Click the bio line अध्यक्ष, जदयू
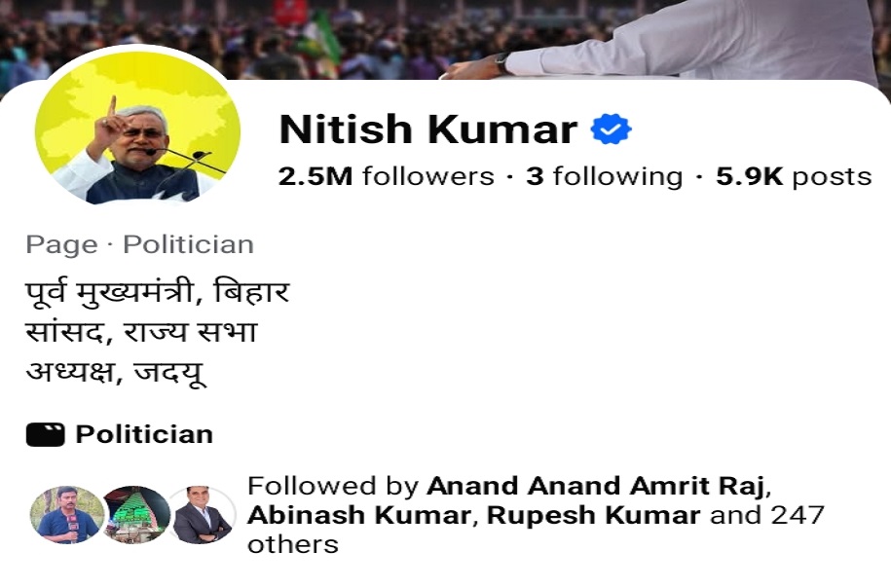Screen dimensions: 891x588 pos(115,372)
